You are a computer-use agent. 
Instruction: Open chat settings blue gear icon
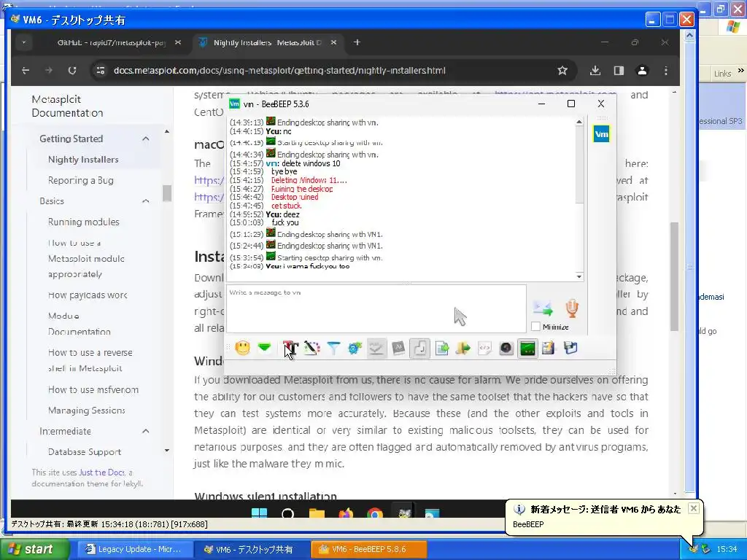click(355, 348)
